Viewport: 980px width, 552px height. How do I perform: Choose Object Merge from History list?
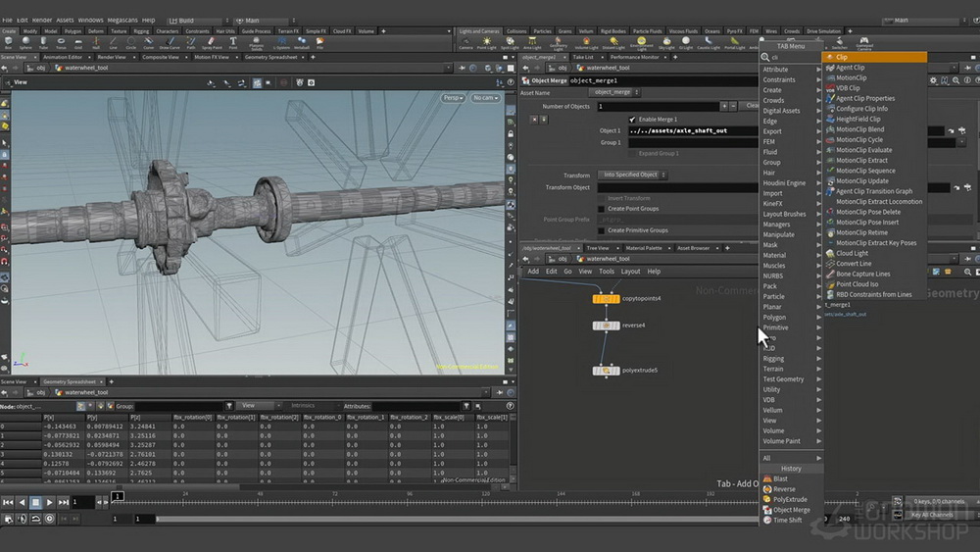(791, 510)
